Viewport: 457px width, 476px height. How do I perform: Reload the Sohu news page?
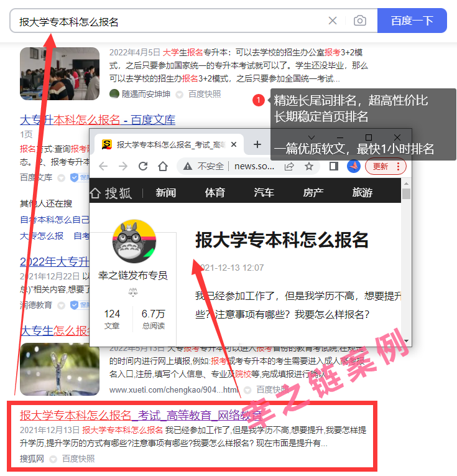[143, 166]
